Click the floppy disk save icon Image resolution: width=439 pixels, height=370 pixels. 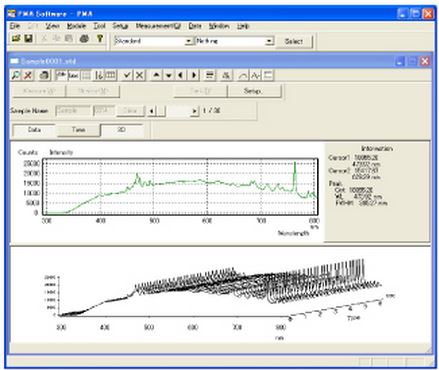tap(28, 39)
